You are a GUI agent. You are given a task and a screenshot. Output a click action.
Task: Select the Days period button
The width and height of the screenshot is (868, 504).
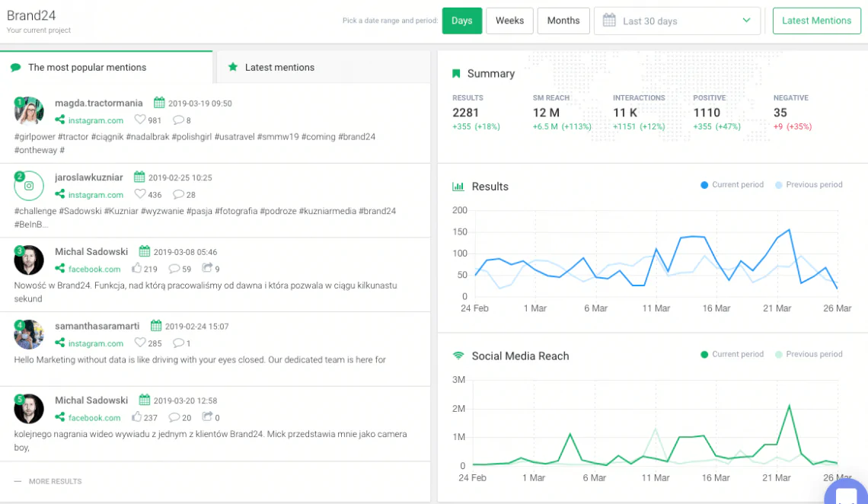coord(461,21)
